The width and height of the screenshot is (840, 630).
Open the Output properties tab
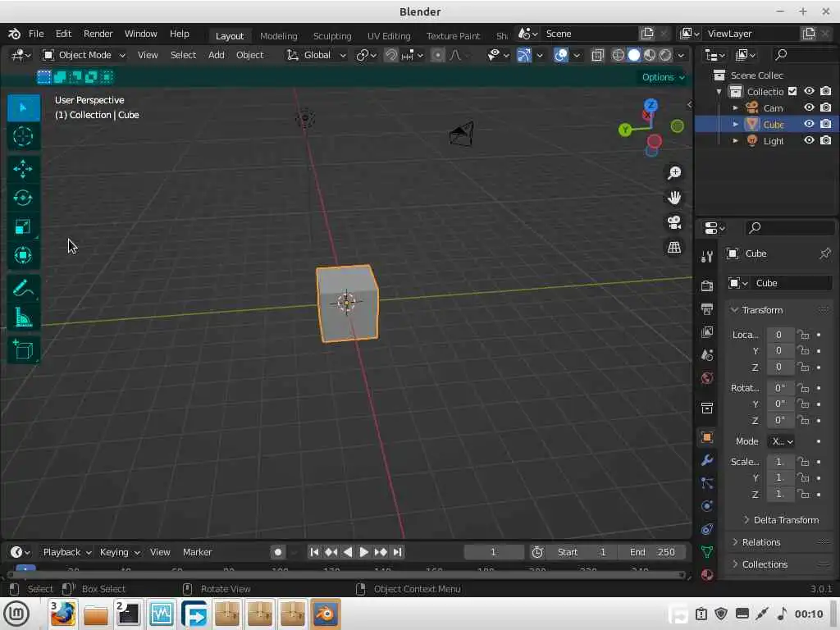click(x=707, y=308)
